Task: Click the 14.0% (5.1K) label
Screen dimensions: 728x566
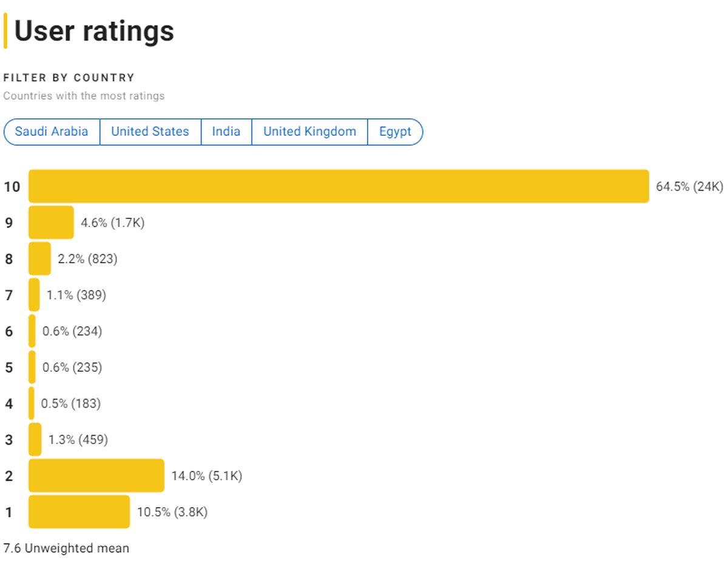Action: point(206,476)
